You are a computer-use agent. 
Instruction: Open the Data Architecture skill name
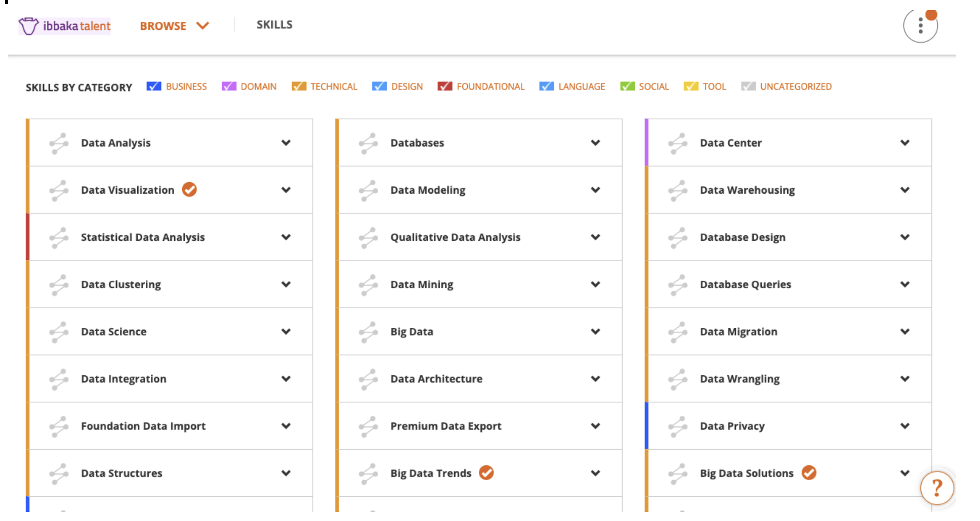coord(436,379)
